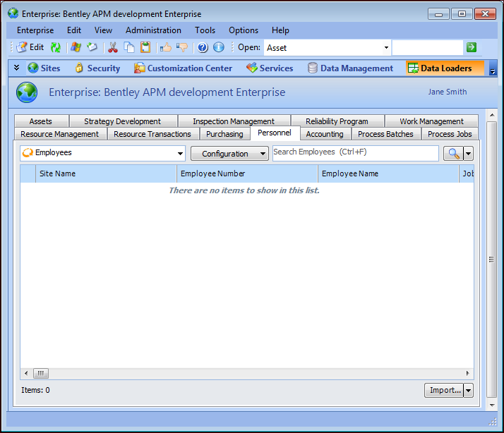Viewport: 504px width, 433px height.
Task: Collapse the shortcut bar with double chevron
Action: pyautogui.click(x=17, y=68)
